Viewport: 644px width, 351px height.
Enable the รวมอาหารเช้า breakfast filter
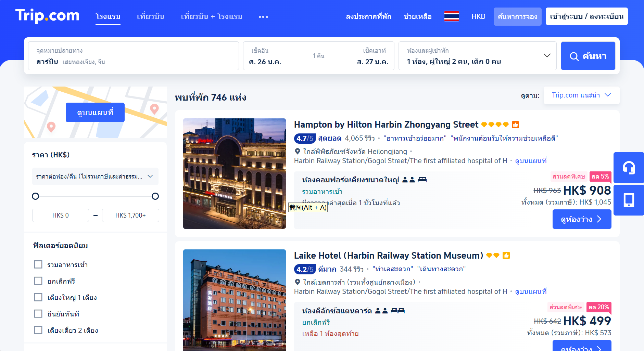pyautogui.click(x=38, y=264)
